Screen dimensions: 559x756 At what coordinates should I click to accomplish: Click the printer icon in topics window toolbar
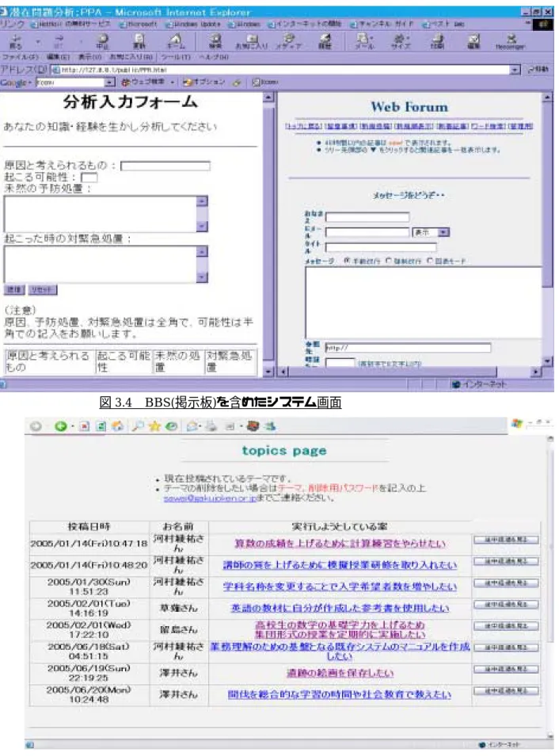point(211,426)
